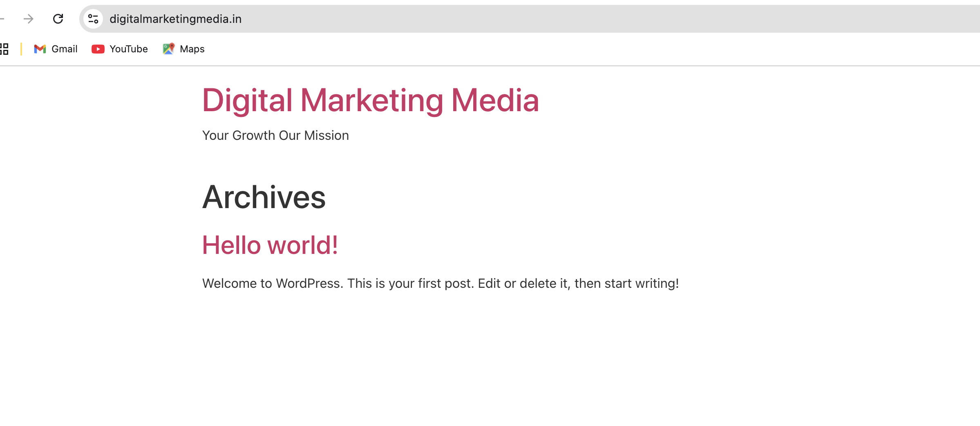This screenshot has height=426, width=980.
Task: Open the Gmail bookmark label
Action: pos(64,49)
